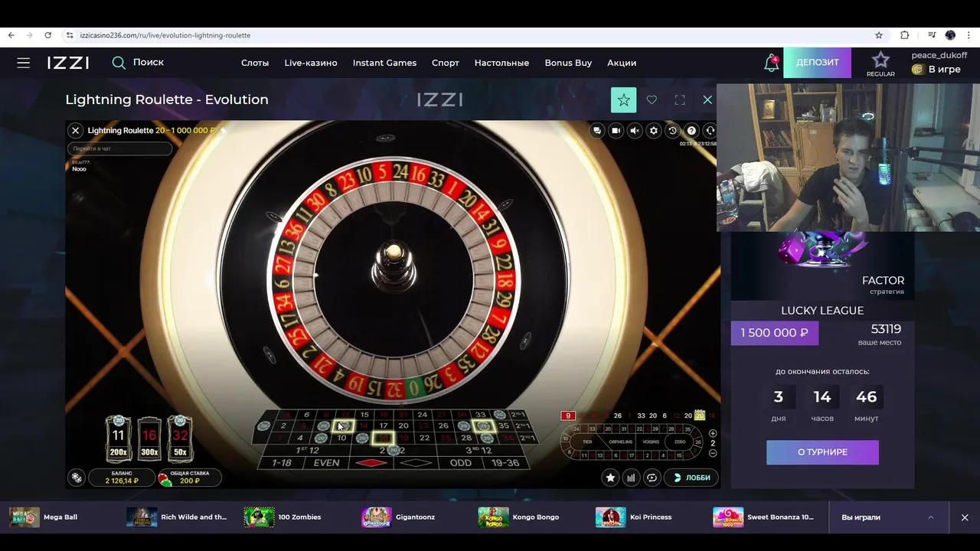Expand the Вы играли panel chevron

coord(931,517)
